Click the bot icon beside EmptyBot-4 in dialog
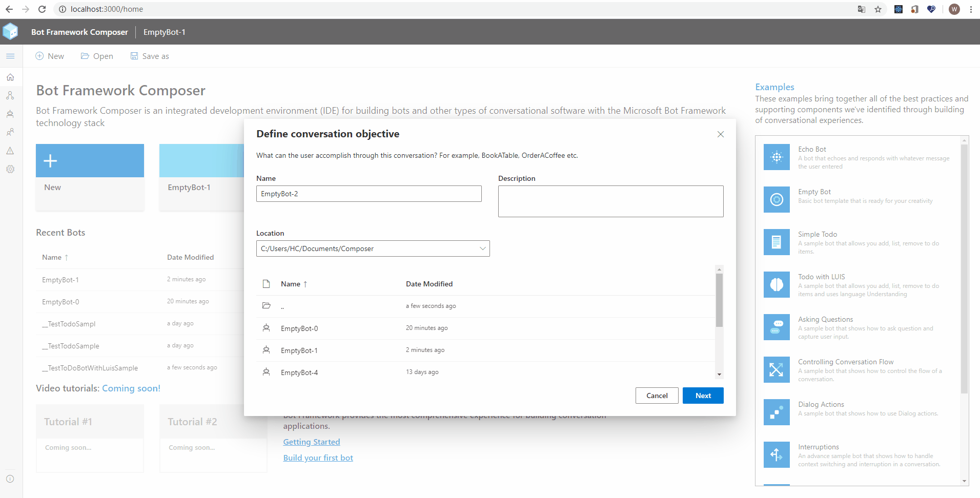The height and width of the screenshot is (498, 980). (x=267, y=372)
